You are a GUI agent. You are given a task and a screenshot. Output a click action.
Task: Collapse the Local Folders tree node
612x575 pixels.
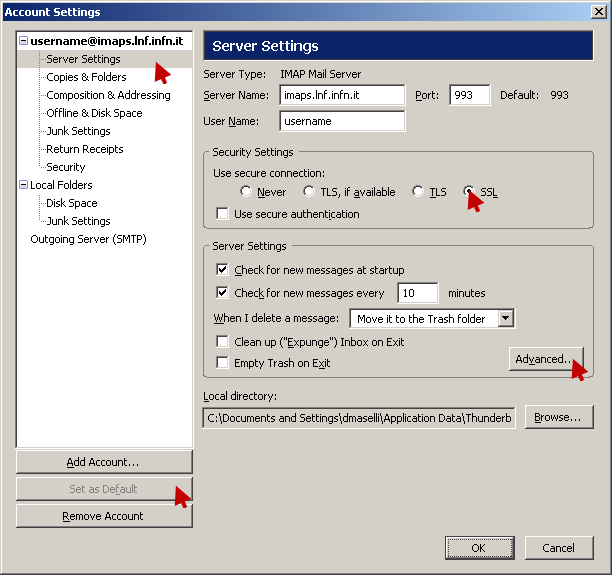point(23,185)
